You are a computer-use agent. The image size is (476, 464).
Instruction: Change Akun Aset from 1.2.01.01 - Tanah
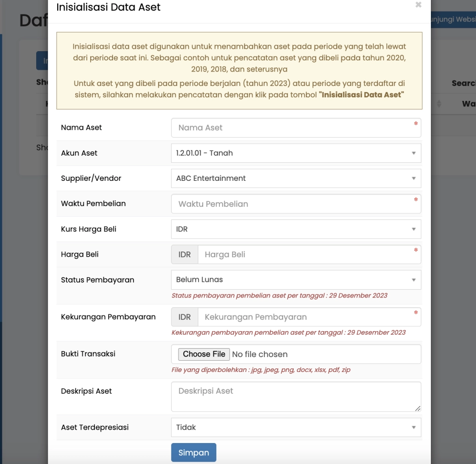(x=296, y=153)
